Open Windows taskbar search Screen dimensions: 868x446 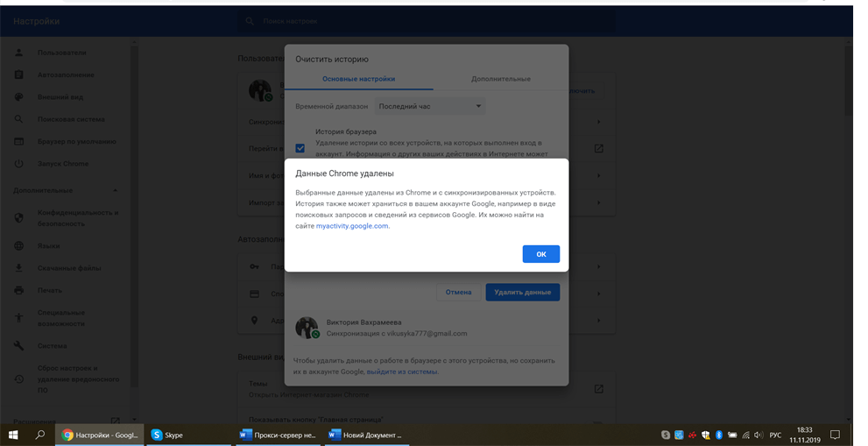(x=40, y=435)
